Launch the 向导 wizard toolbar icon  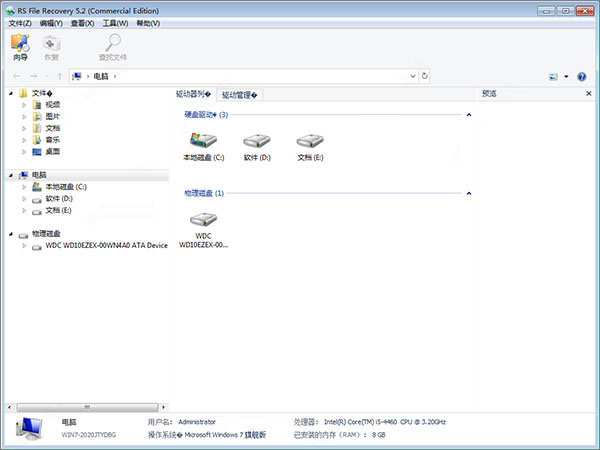point(20,47)
